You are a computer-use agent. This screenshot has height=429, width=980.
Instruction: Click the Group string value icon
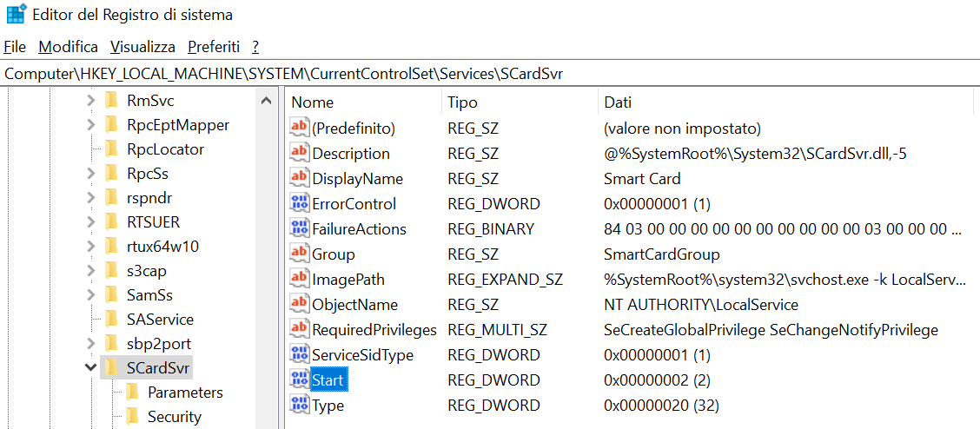coord(300,254)
